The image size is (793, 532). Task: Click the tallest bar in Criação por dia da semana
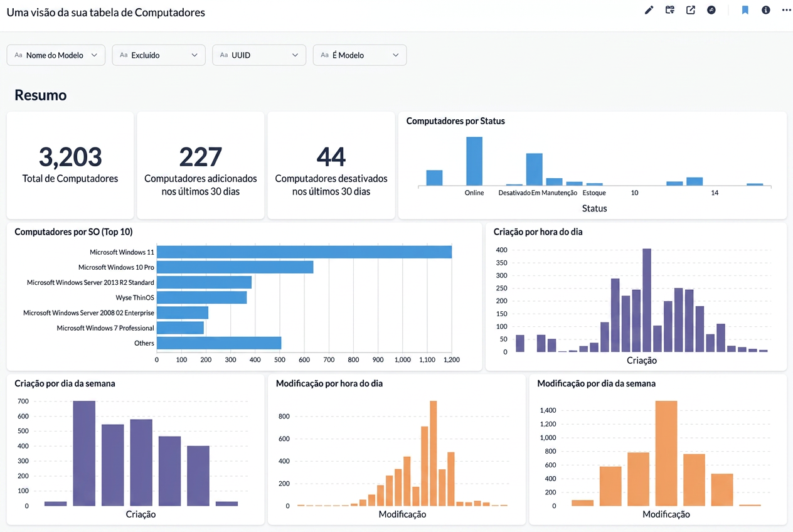point(84,454)
